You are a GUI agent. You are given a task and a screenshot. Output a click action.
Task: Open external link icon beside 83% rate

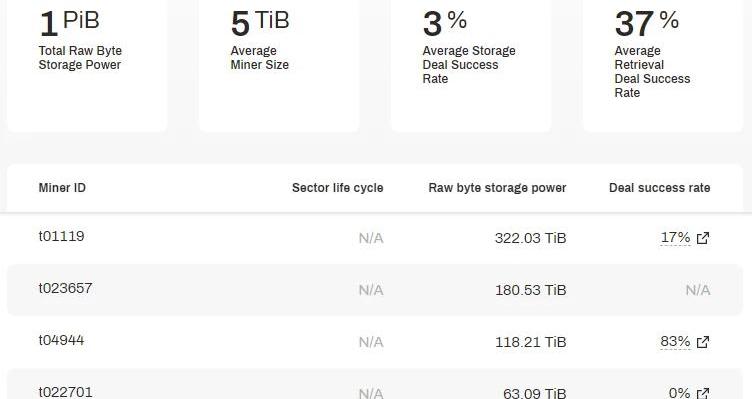(x=703, y=342)
